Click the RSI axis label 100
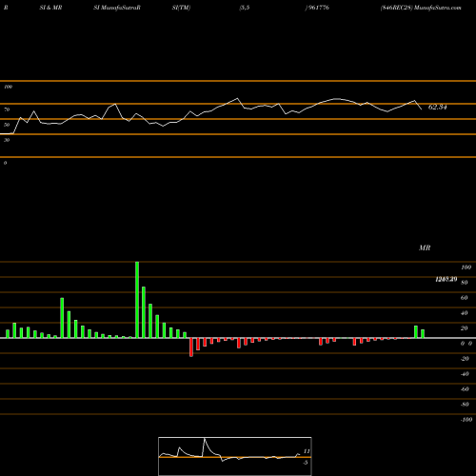The image size is (476, 476). point(9,87)
